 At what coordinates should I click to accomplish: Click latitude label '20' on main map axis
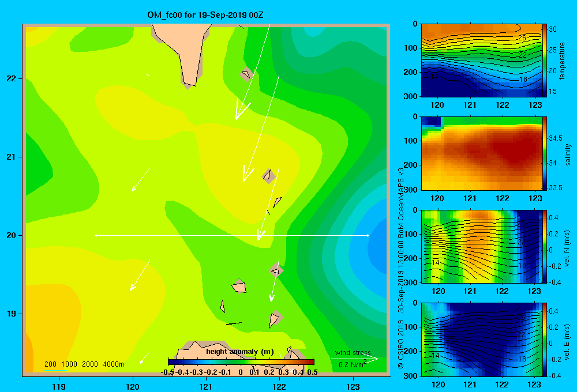click(12, 235)
